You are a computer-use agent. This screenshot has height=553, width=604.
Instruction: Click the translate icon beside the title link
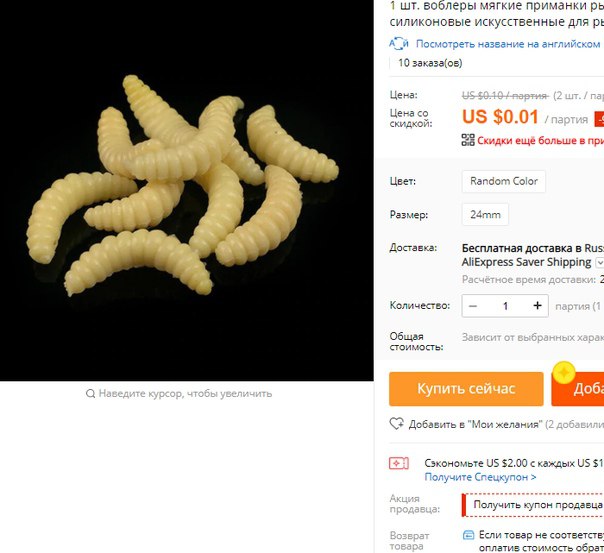(399, 44)
